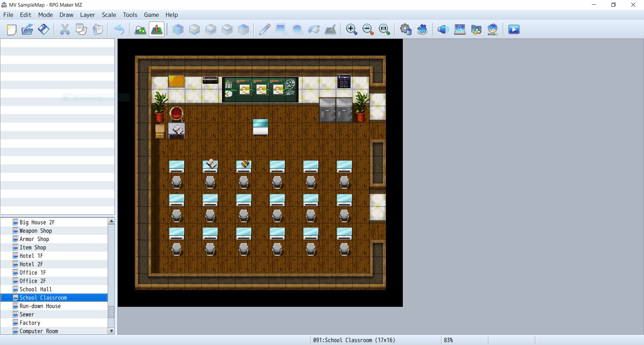Switch to Map mode icon
Image resolution: width=644 pixels, height=345 pixels.
[x=140, y=29]
